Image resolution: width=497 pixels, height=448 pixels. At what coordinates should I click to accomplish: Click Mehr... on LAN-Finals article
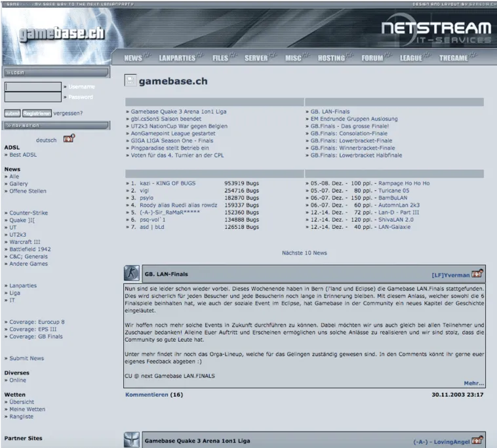[474, 383]
